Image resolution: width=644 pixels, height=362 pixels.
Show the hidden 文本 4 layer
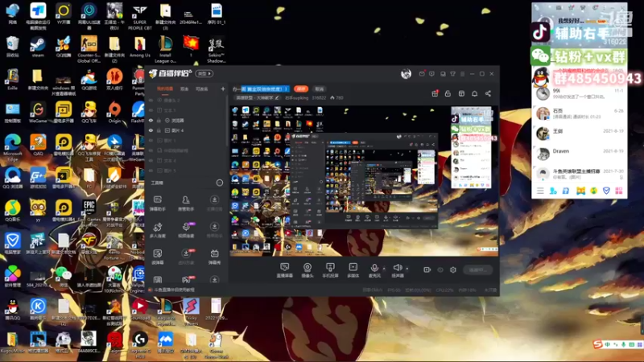pyautogui.click(x=151, y=160)
